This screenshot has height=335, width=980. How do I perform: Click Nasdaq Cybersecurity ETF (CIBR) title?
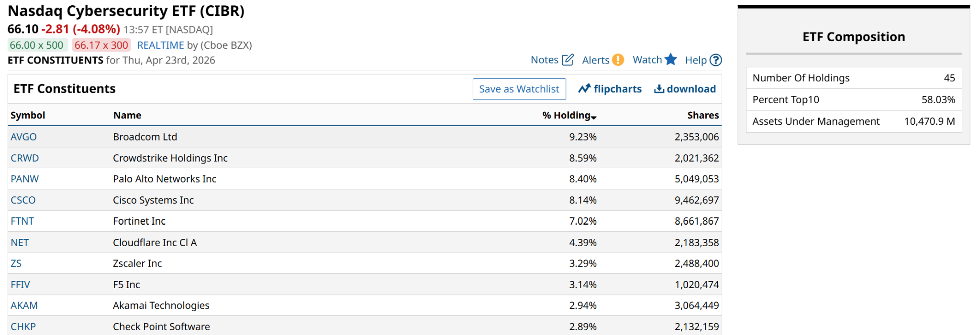[x=126, y=11]
